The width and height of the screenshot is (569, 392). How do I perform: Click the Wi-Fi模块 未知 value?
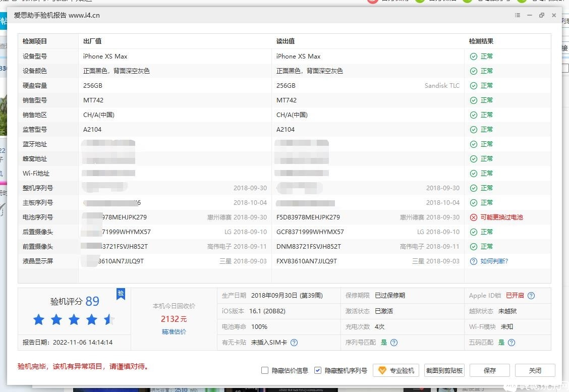[x=507, y=327]
